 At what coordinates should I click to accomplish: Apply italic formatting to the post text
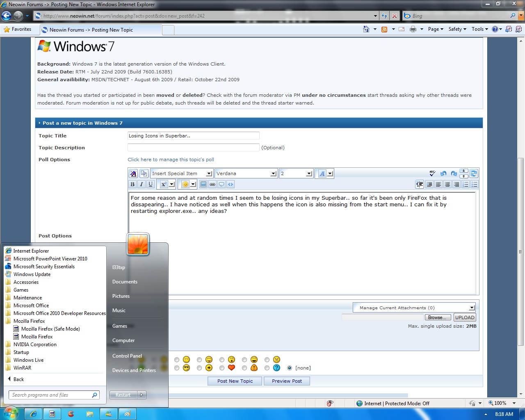pos(141,184)
